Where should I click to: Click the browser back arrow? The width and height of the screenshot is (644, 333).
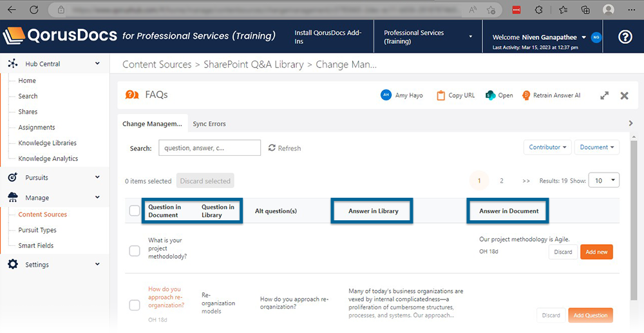12,10
